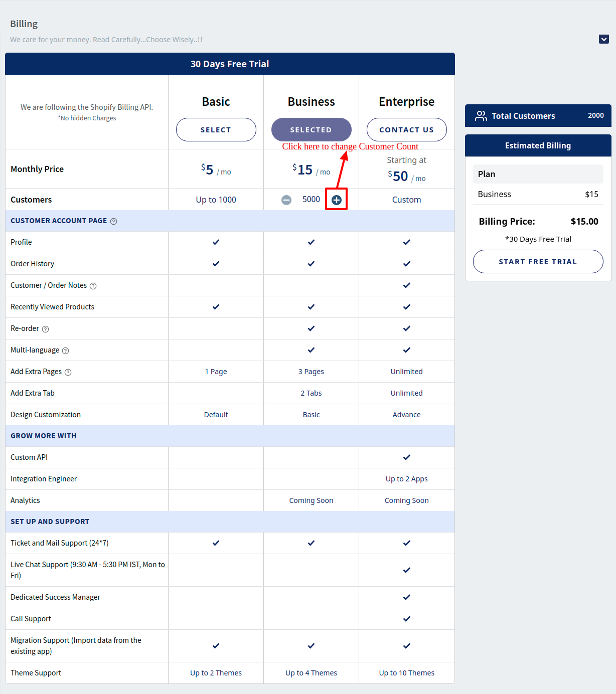616x694 pixels.
Task: Open the Add Extra Pages help icon
Action: tap(69, 372)
